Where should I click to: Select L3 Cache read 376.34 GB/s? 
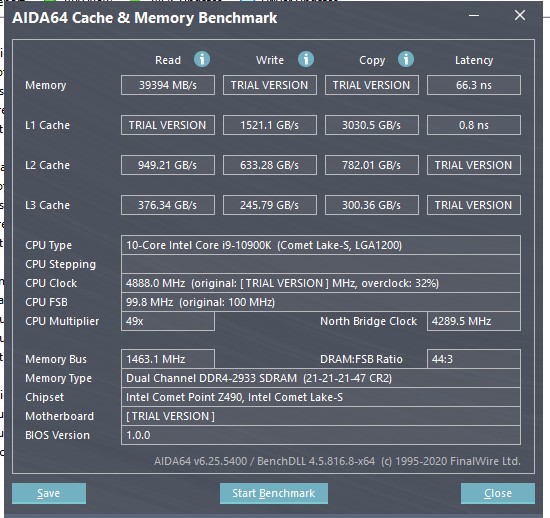(168, 205)
